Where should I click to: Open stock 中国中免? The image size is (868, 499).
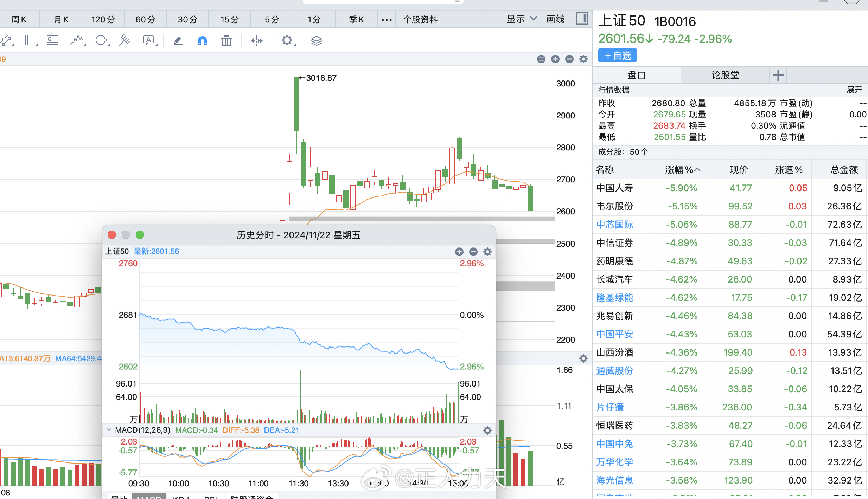point(615,444)
